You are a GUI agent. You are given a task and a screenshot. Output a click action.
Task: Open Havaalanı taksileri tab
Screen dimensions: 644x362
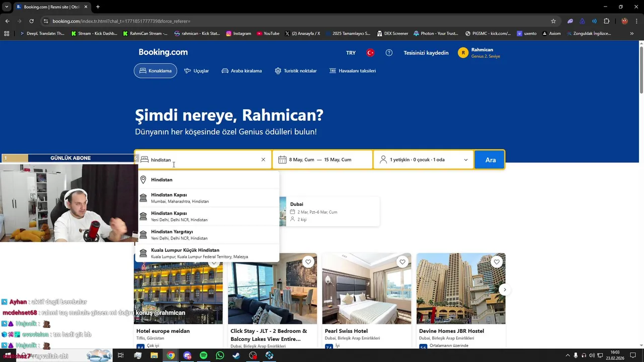pyautogui.click(x=353, y=71)
